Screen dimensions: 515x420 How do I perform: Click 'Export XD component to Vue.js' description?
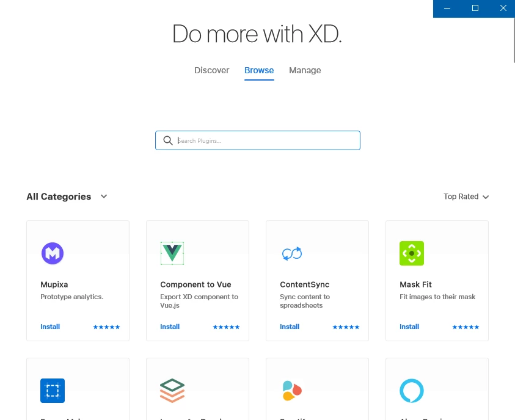tap(199, 301)
